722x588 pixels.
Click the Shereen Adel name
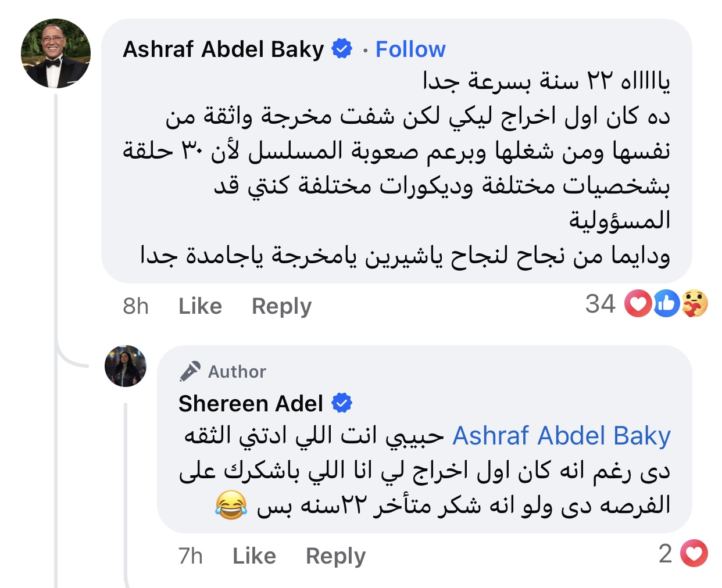[251, 404]
